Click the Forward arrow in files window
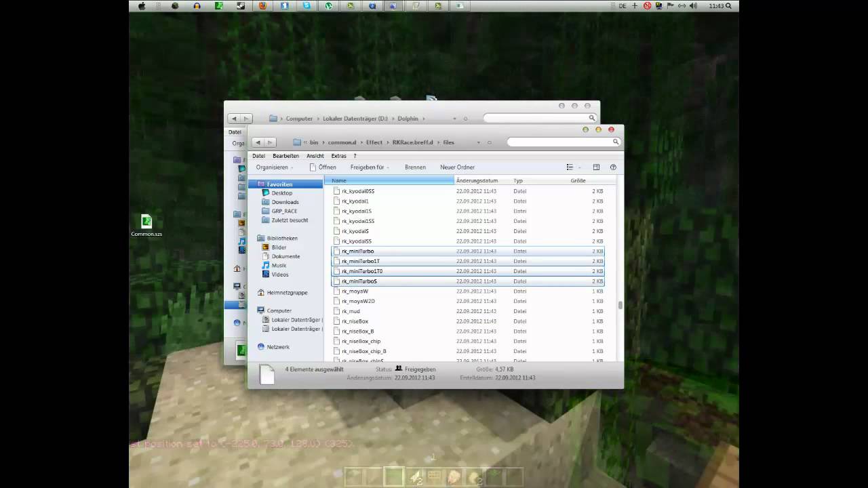Viewport: 868px width, 488px height. point(270,142)
